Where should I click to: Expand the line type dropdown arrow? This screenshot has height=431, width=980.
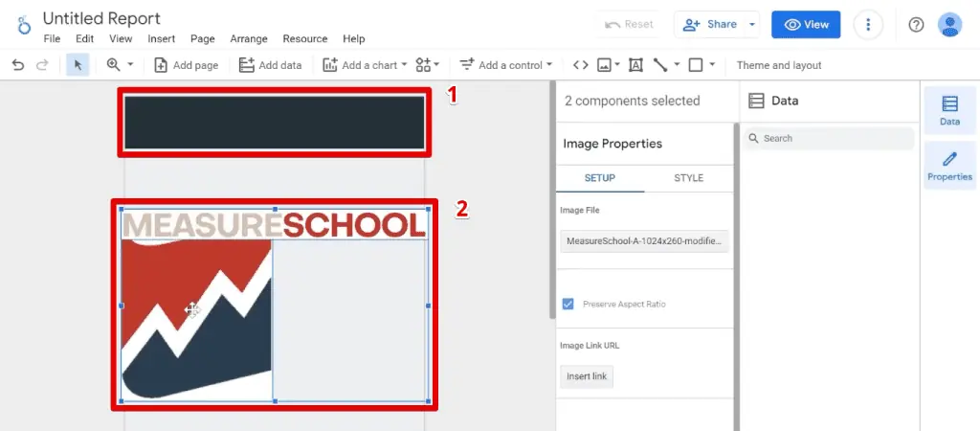coord(677,65)
